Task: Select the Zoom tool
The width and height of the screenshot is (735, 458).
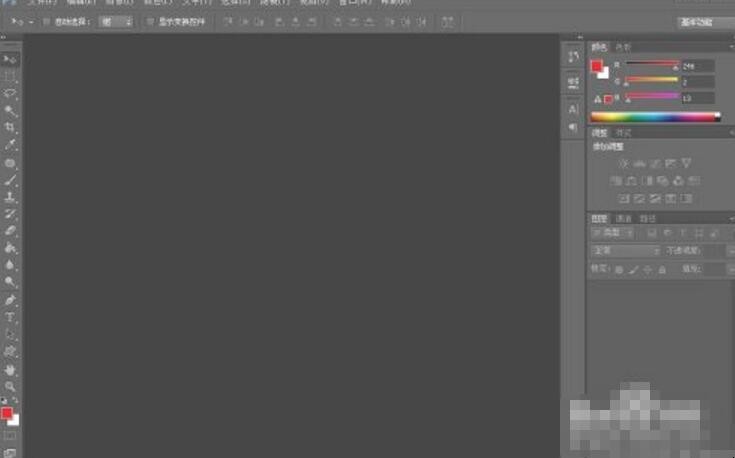Action: pyautogui.click(x=10, y=387)
